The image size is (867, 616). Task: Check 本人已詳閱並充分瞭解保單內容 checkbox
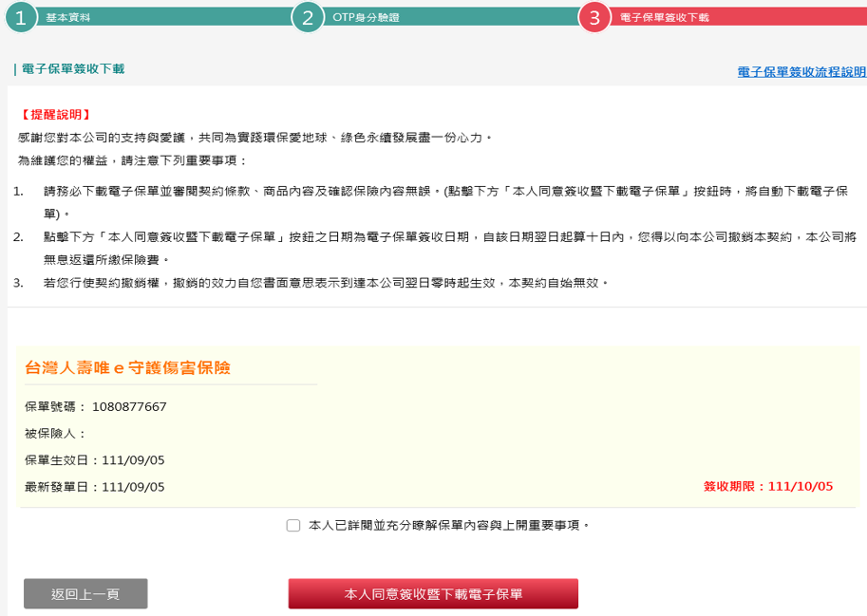(293, 526)
